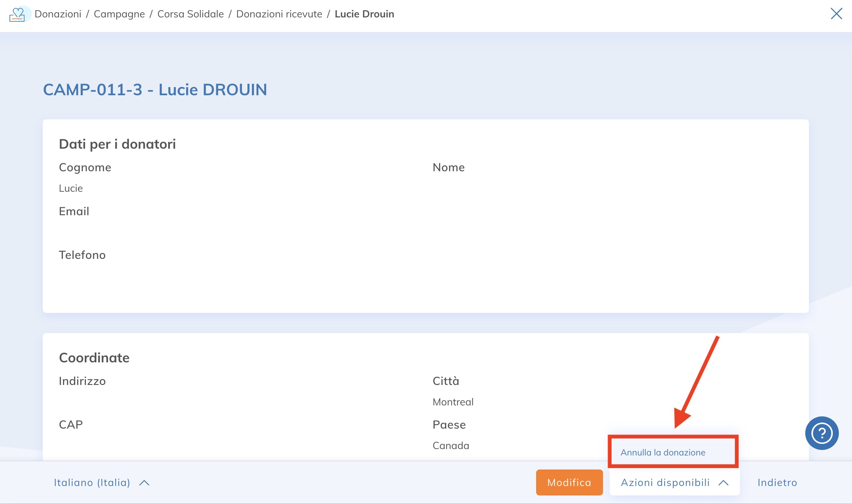Click the Montreal city value

coord(453,402)
